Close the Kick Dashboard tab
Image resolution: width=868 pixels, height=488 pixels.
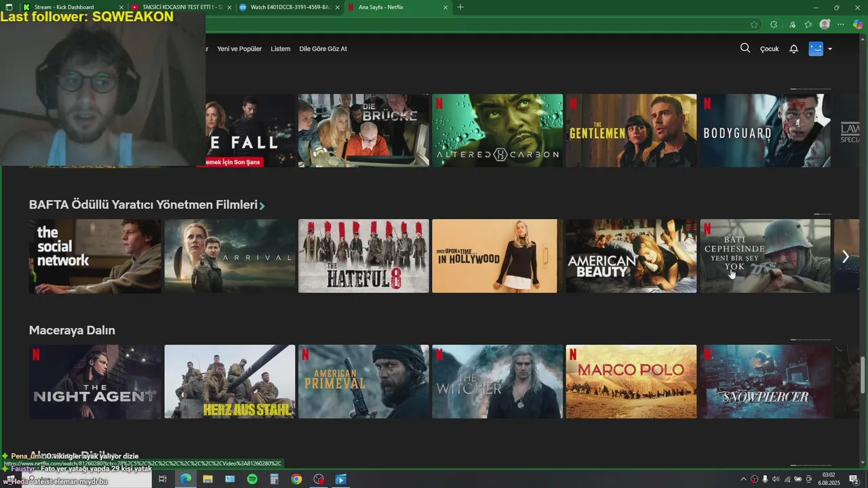point(121,7)
